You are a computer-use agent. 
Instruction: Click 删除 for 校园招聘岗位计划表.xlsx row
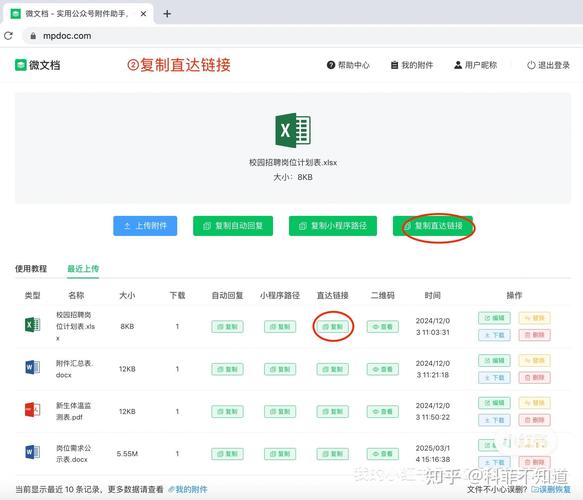coord(534,335)
